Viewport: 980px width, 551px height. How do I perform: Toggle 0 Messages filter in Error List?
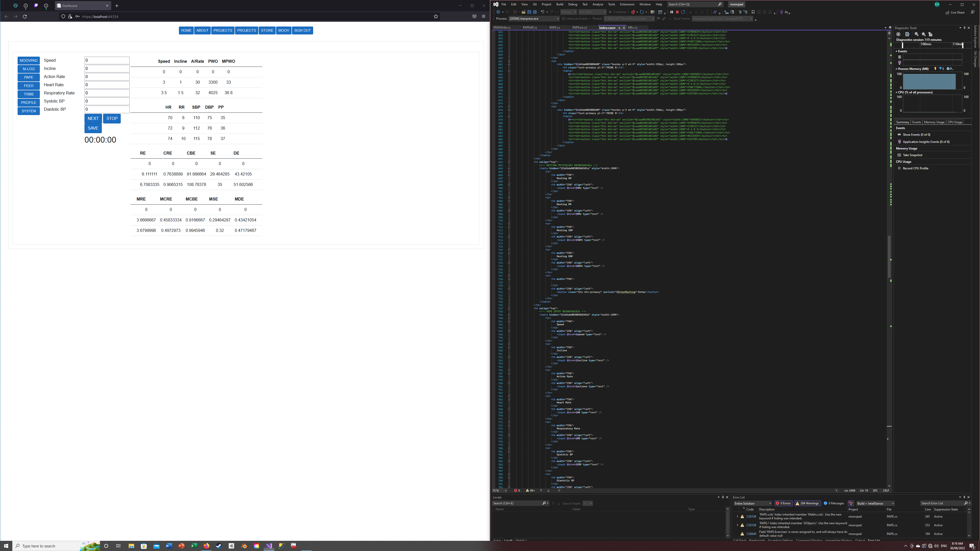(834, 503)
